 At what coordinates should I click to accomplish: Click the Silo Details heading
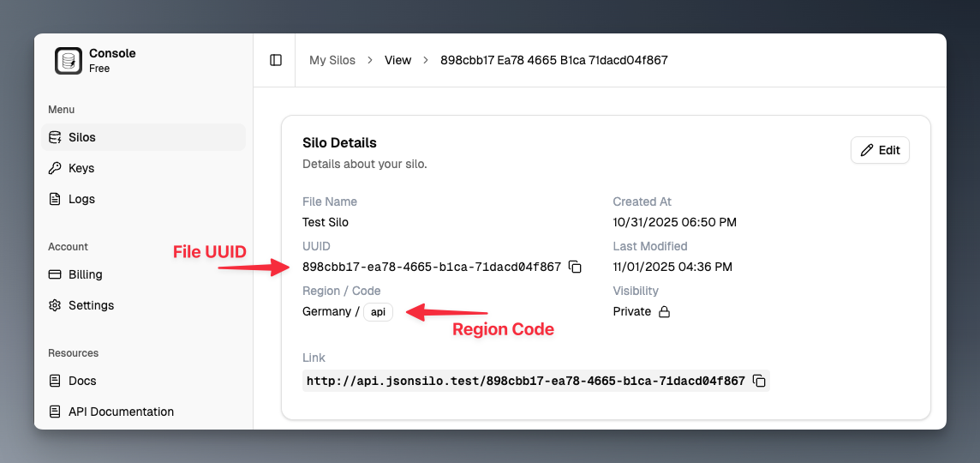click(339, 142)
